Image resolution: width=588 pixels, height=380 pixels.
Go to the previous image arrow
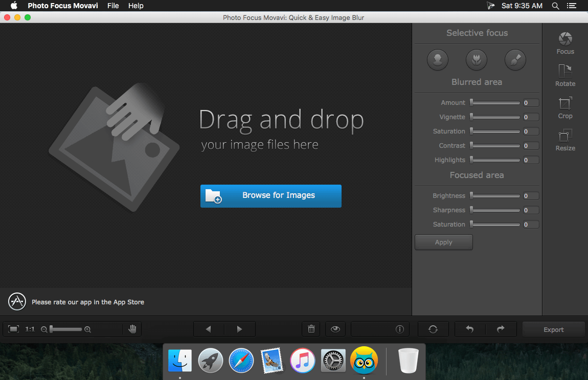pos(209,329)
